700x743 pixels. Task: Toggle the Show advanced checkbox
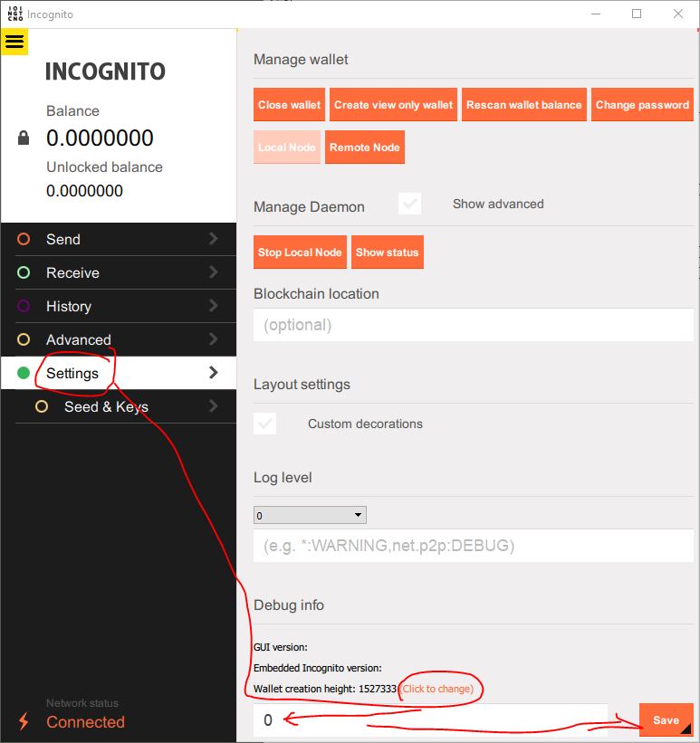pyautogui.click(x=409, y=204)
